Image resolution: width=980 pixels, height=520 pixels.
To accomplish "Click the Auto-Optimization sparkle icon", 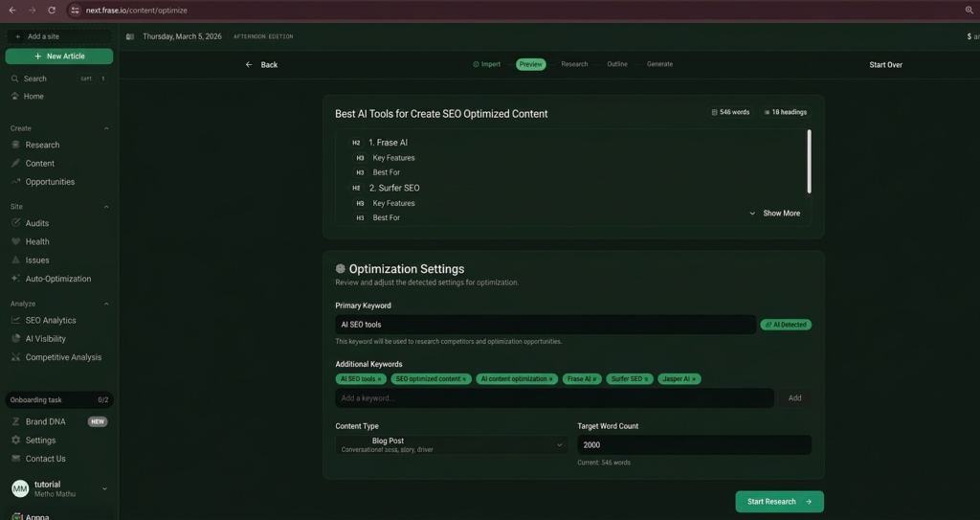I will (15, 279).
